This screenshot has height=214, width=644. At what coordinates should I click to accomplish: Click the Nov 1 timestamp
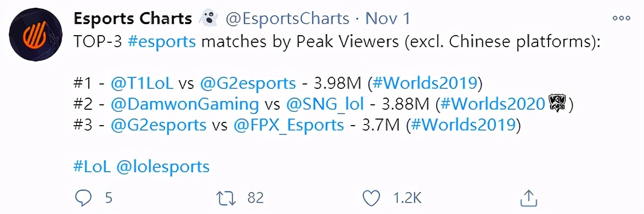coord(387,19)
